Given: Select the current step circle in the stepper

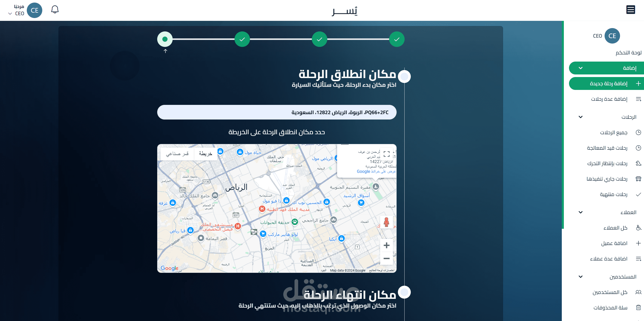Looking at the screenshot, I should coord(165,39).
